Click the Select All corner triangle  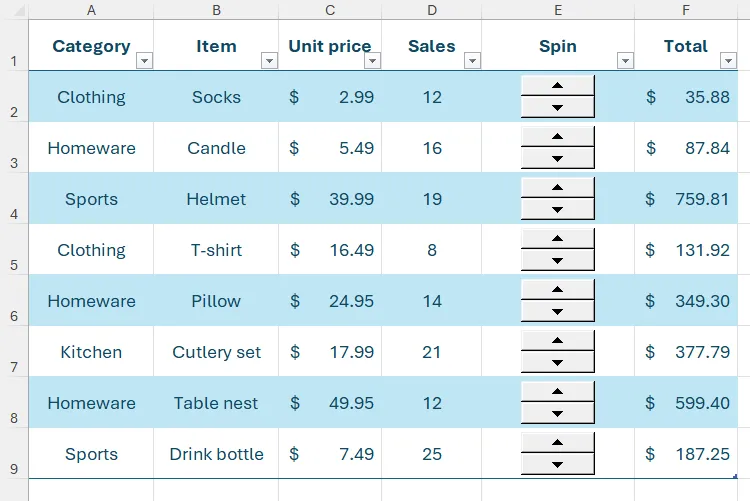tap(19, 11)
